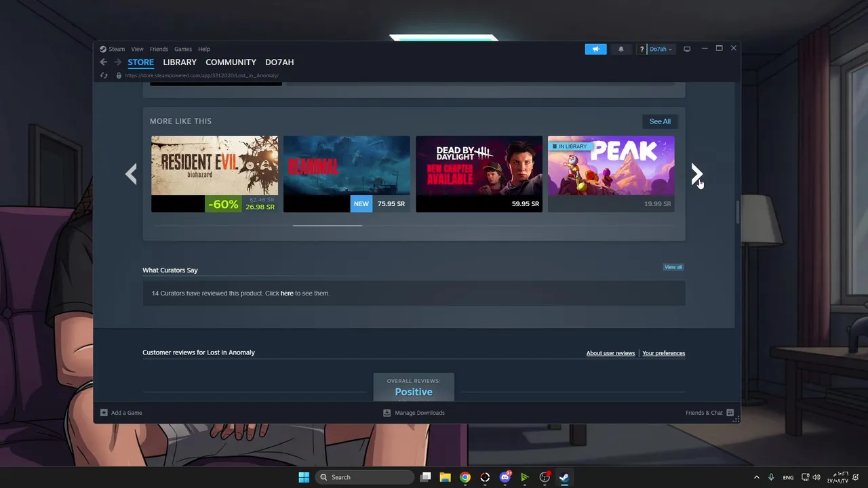
Task: Click the 26.98 SR discounted price
Action: tap(260, 207)
